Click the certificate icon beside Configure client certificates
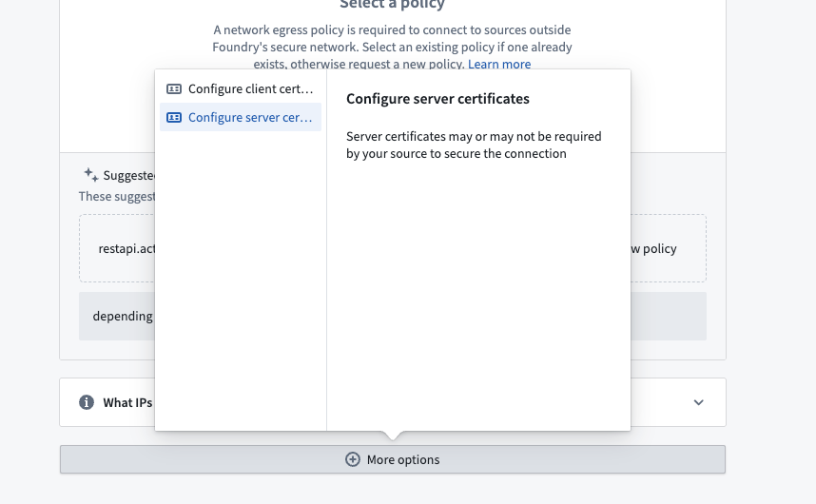Screen dimensions: 816x504 tap(174, 88)
